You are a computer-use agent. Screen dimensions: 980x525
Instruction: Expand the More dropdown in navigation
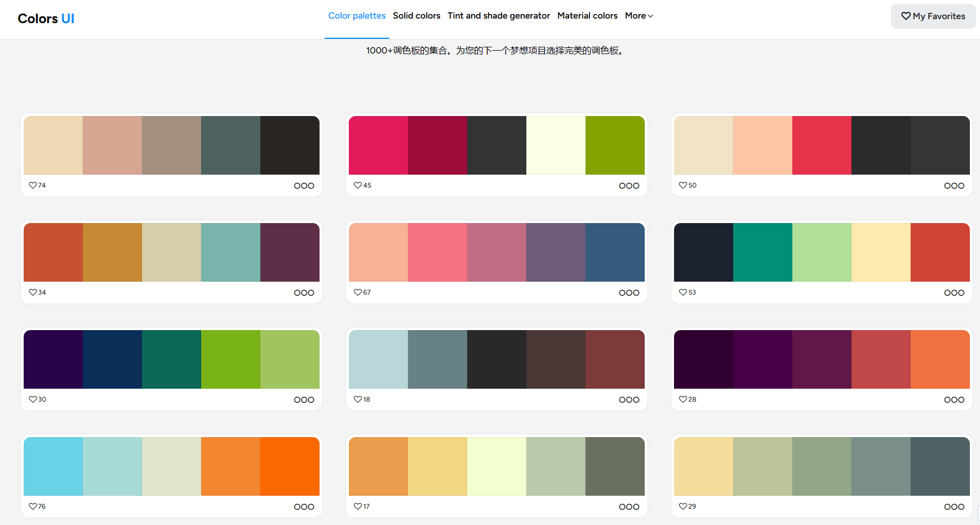point(638,16)
